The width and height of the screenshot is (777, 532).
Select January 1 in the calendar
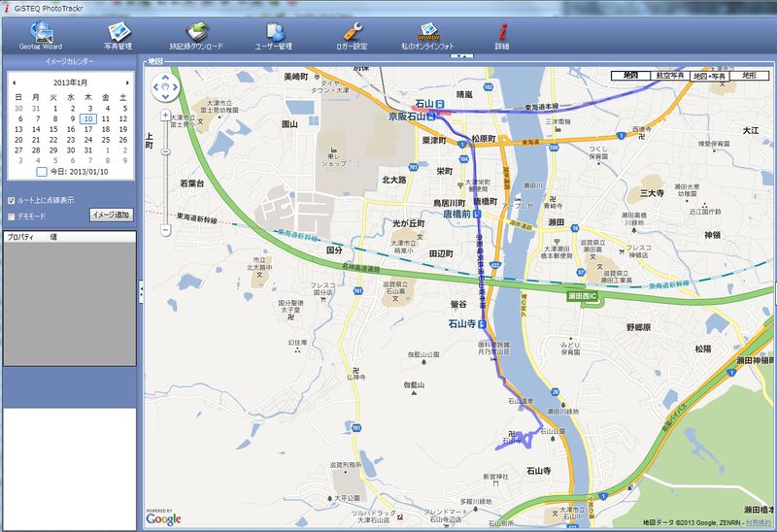(55, 109)
